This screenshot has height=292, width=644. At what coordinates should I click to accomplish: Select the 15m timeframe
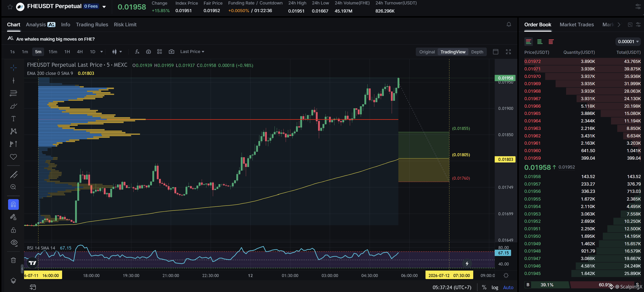tap(53, 52)
